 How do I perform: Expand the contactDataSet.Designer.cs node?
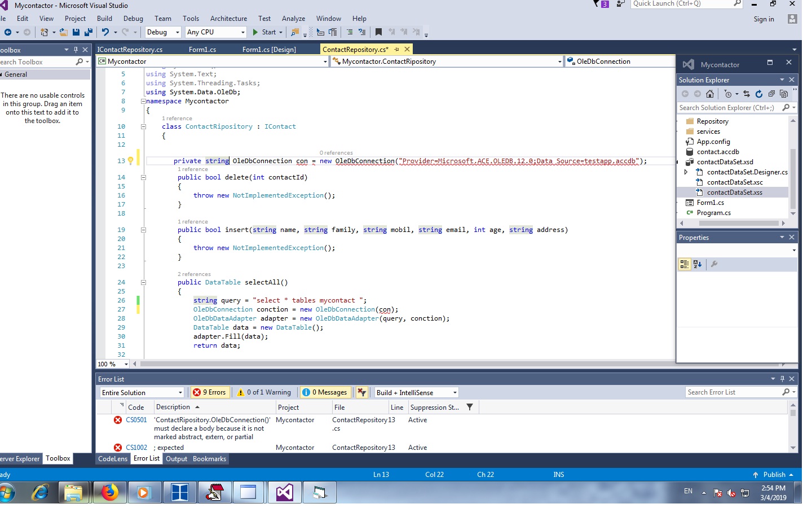click(686, 172)
